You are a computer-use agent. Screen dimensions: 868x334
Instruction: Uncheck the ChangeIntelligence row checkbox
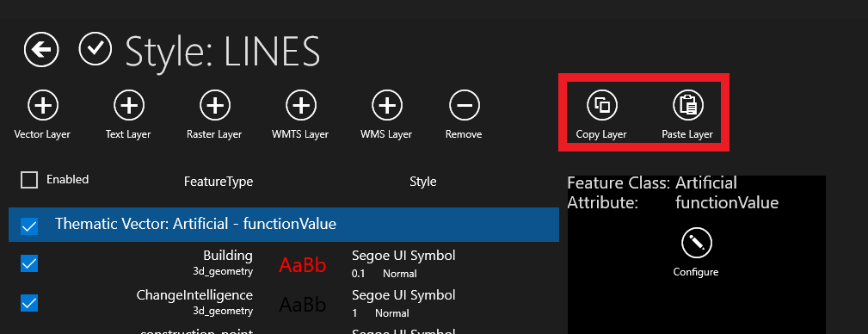coord(28,303)
